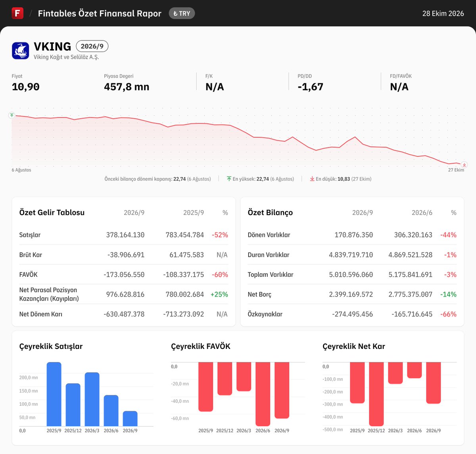Viewport: 476px width, 454px height.
Task: Click the 6 Ağustos chart start date label
Action: click(x=21, y=170)
